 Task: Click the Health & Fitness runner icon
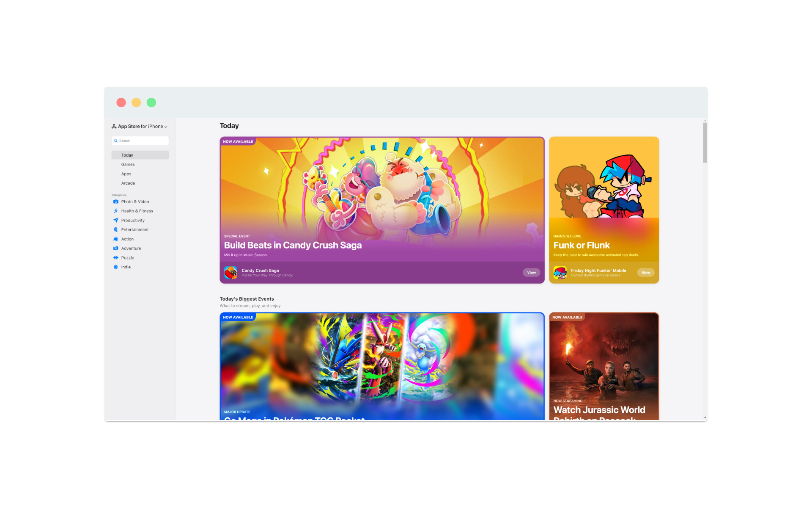pyautogui.click(x=116, y=211)
